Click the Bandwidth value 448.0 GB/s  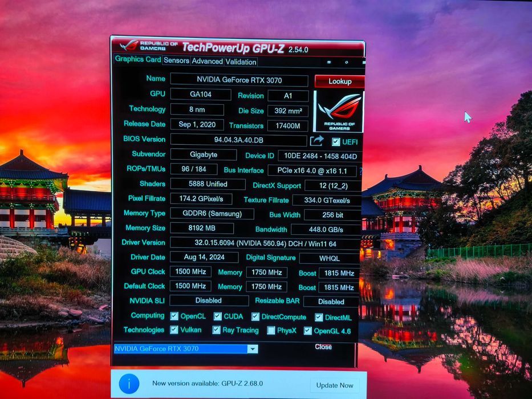(326, 230)
